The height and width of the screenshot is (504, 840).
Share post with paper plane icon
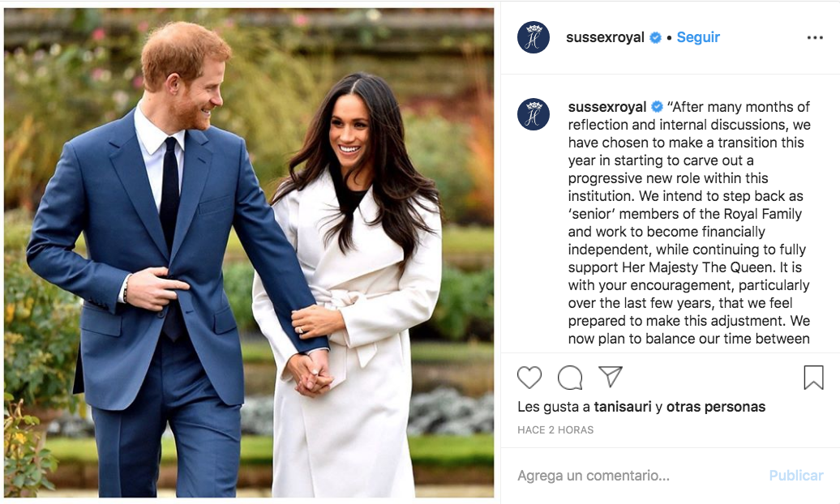click(x=611, y=377)
